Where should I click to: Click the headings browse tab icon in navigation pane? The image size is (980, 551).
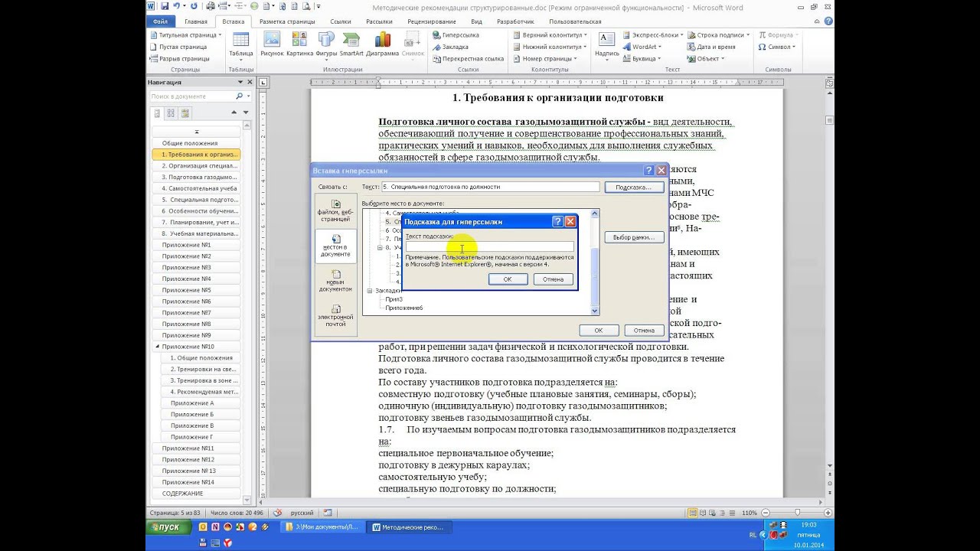pos(158,113)
